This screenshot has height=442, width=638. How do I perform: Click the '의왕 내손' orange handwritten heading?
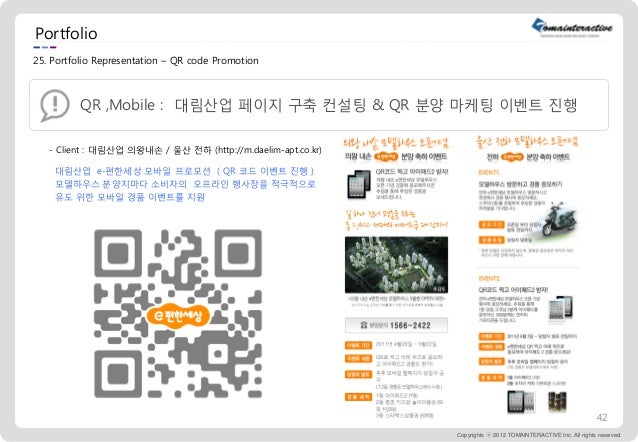click(396, 143)
